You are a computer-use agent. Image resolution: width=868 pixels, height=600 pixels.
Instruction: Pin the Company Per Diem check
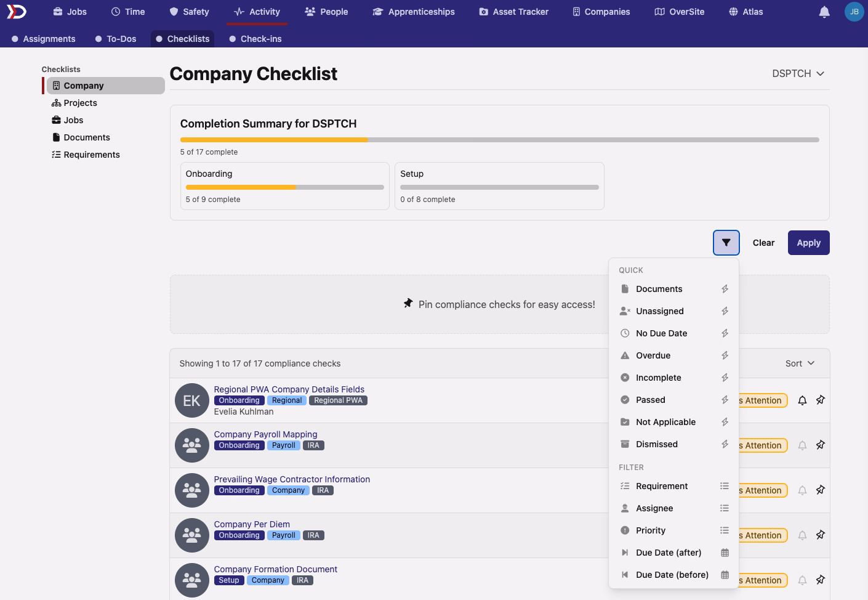pyautogui.click(x=821, y=535)
